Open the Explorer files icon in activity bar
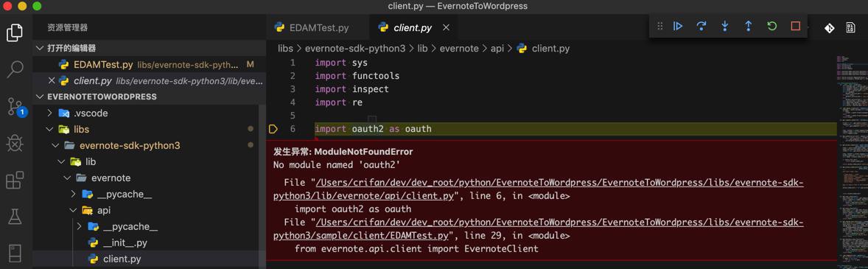This screenshot has height=269, width=868. (x=15, y=32)
